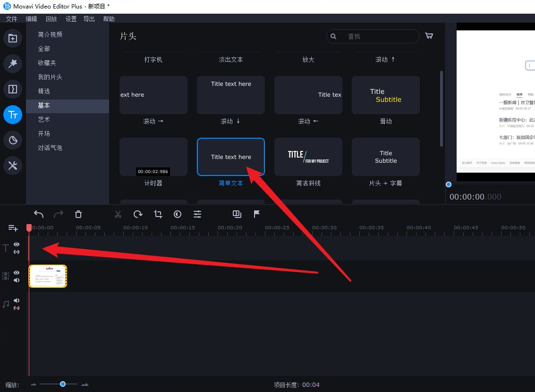Screen dimensions: 535x392
Task: Click the 淡出文本 title label
Action: click(230, 59)
